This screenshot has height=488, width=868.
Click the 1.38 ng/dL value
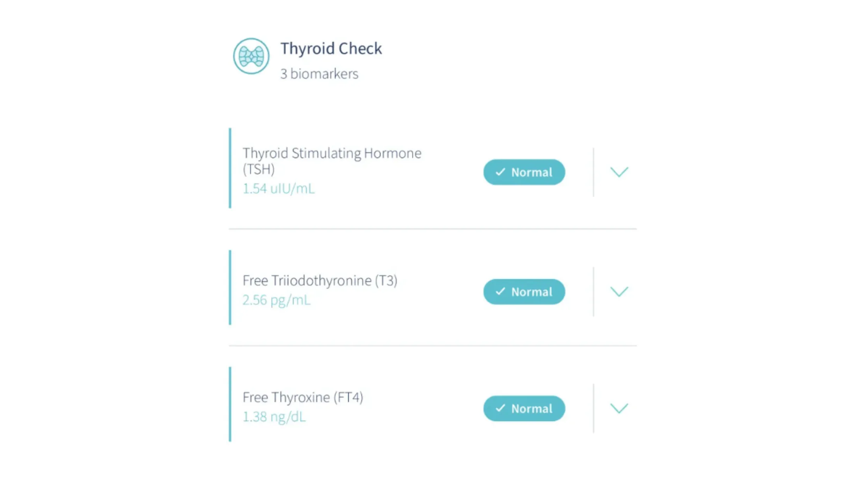274,417
